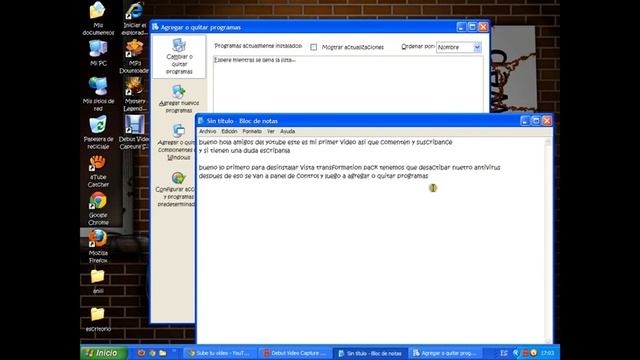Open the Ver menu in Bloc de notas
This screenshot has width=640, height=360.
[271, 131]
